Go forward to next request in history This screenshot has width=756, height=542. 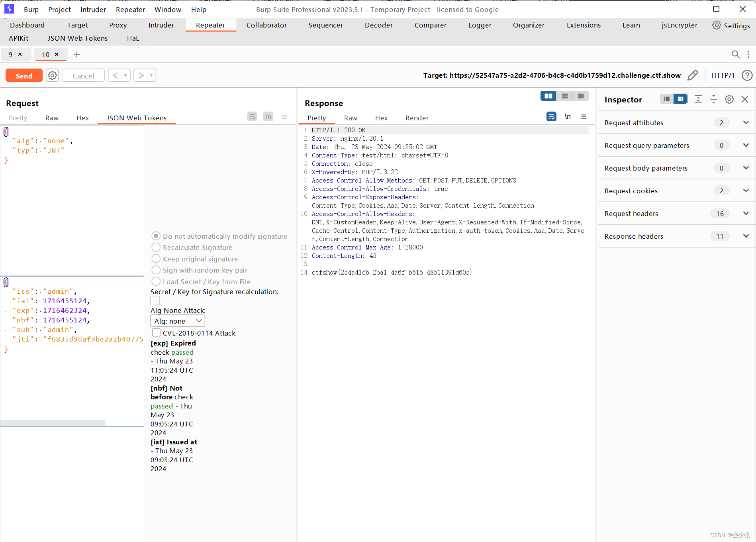pyautogui.click(x=141, y=75)
